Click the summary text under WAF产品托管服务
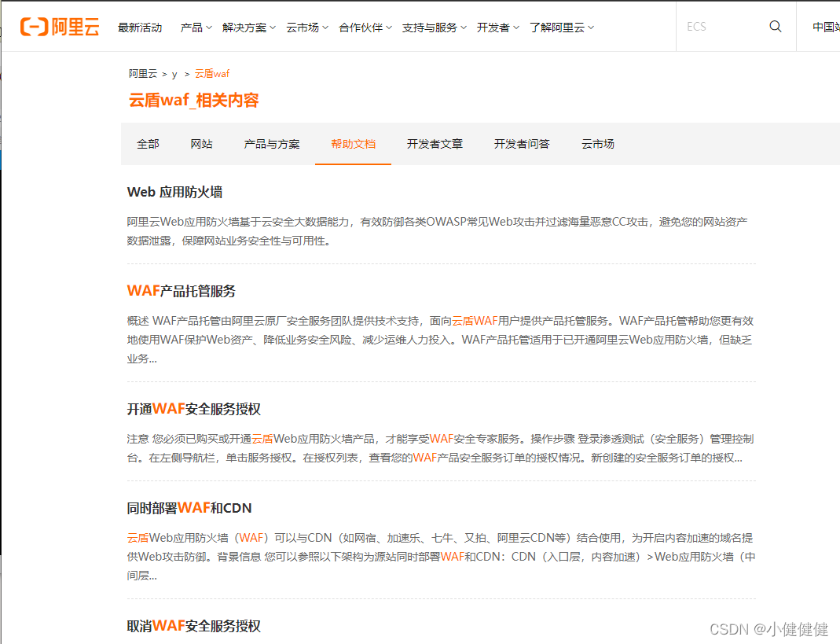Screen dimensions: 840x644 (440, 340)
